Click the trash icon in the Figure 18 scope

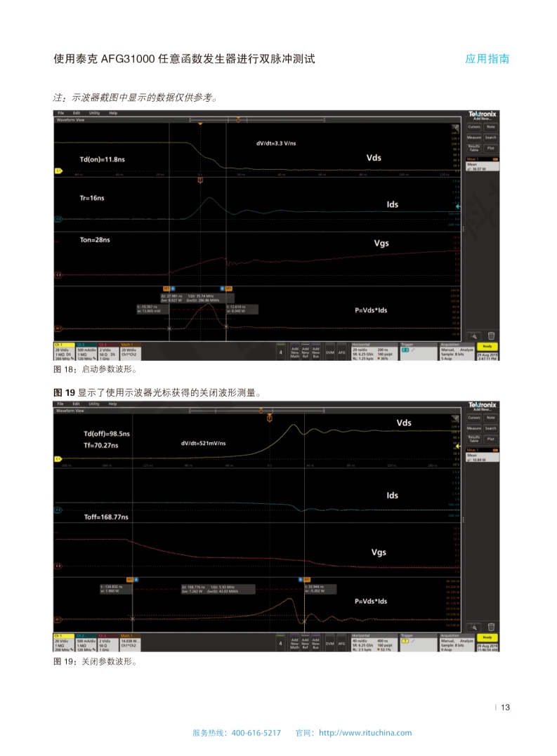pos(491,336)
